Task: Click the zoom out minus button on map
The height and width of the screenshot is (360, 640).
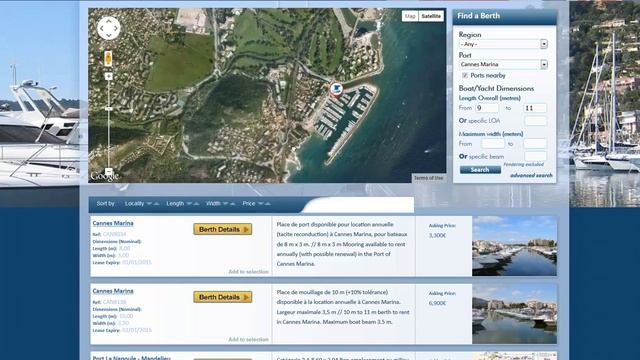Action: 109,171
